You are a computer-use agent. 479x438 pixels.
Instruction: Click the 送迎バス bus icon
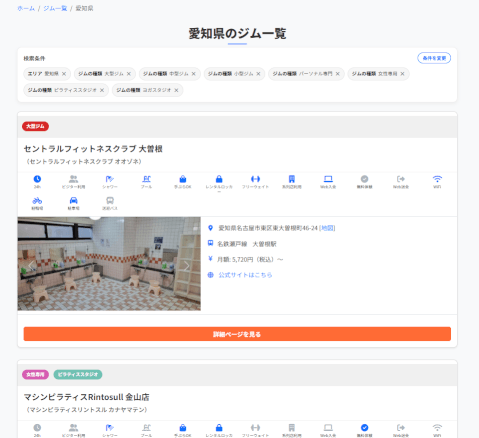click(110, 200)
